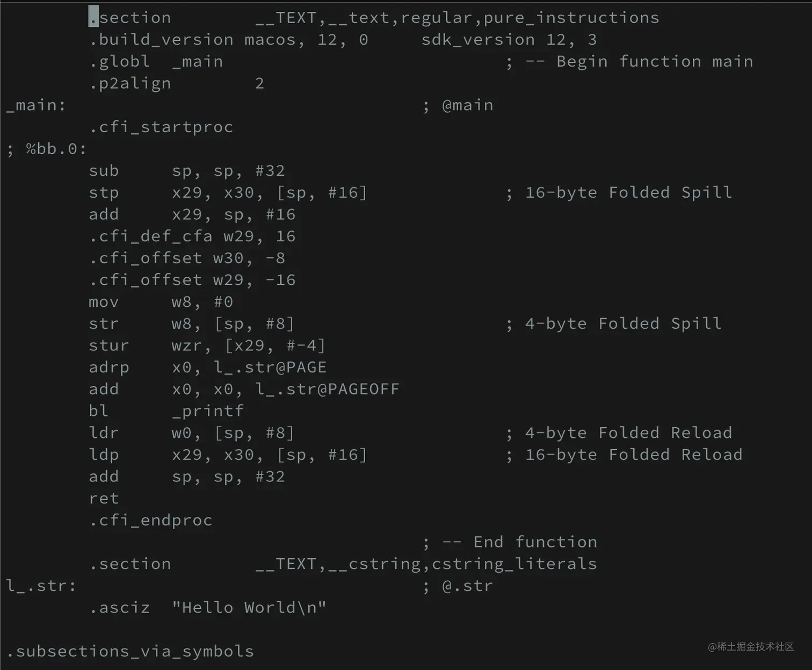Click the 16-byte Folded Spill comment

click(x=628, y=193)
